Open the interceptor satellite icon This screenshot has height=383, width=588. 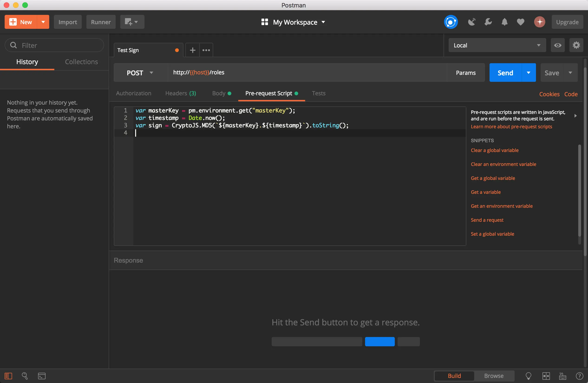(471, 22)
